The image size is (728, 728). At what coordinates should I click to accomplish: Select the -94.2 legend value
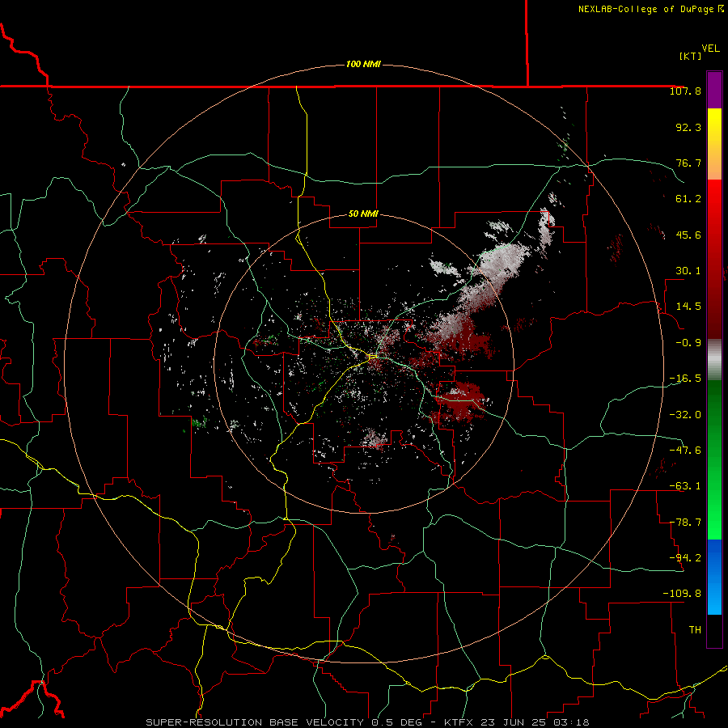(x=685, y=557)
